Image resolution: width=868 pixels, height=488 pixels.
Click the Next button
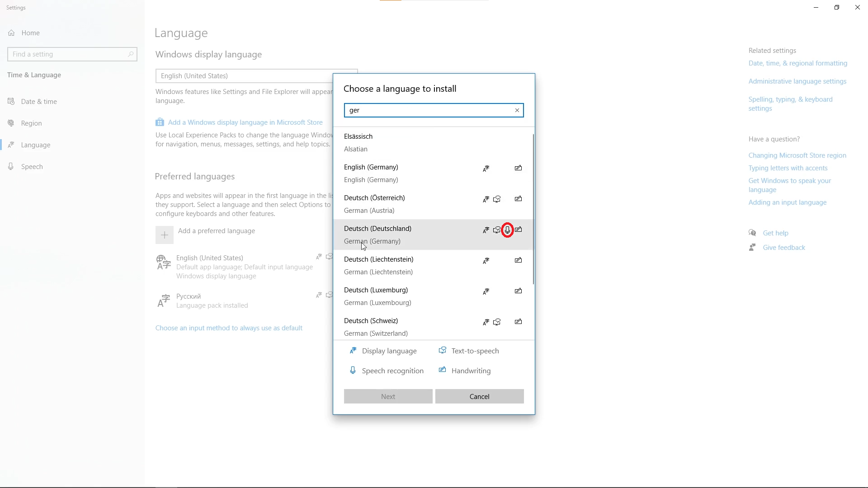[x=388, y=396]
